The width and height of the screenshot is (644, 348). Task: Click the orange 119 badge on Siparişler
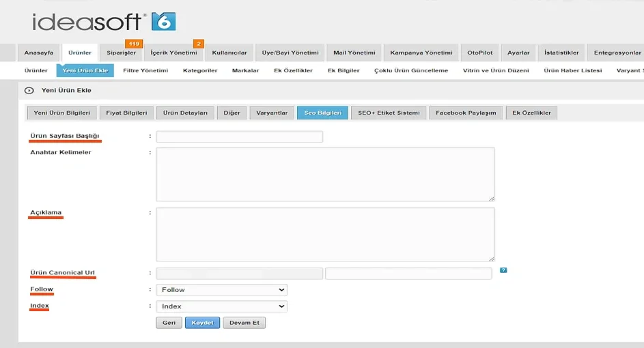click(134, 44)
